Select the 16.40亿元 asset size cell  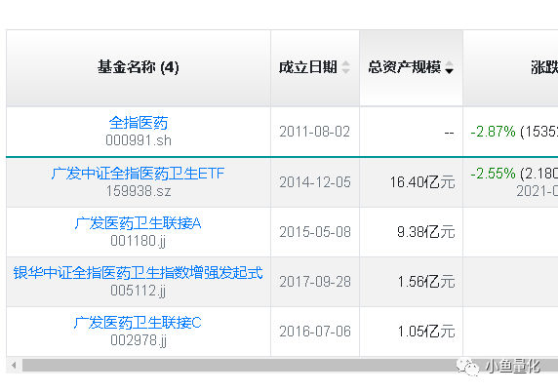click(x=422, y=182)
